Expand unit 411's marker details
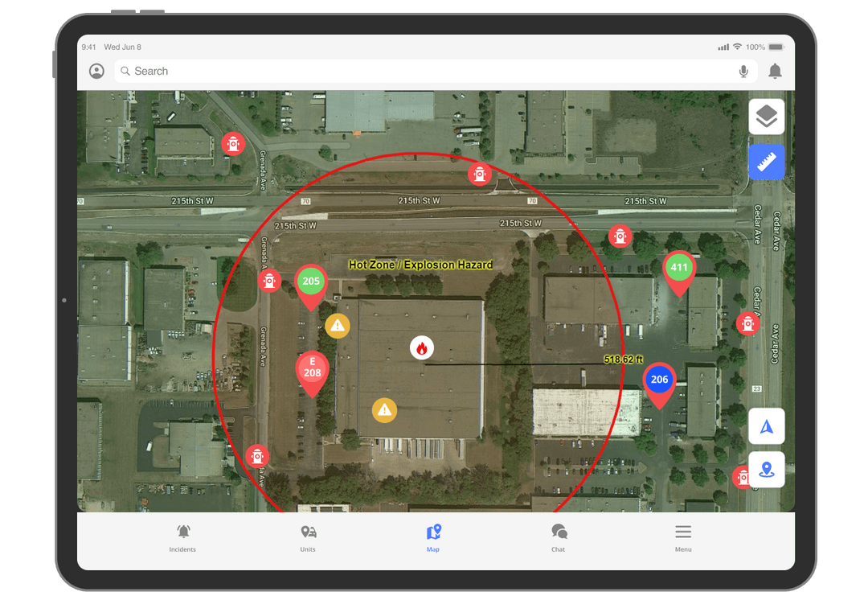868x600 pixels. point(679,268)
